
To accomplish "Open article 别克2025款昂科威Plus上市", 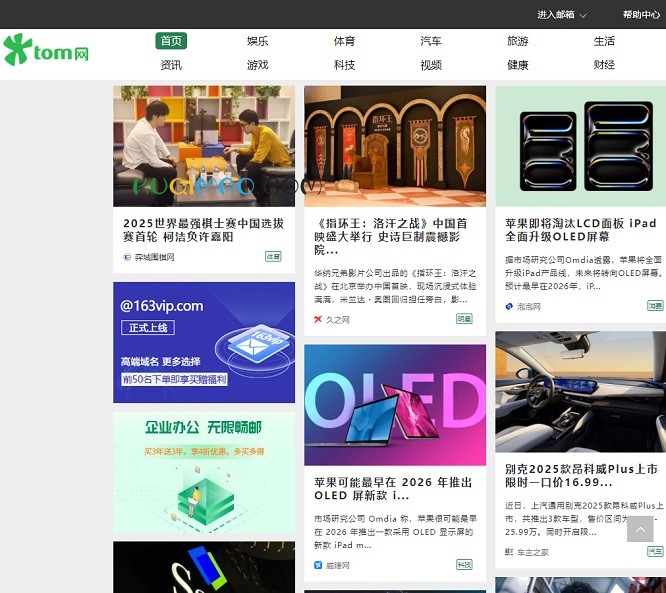I will 581,475.
